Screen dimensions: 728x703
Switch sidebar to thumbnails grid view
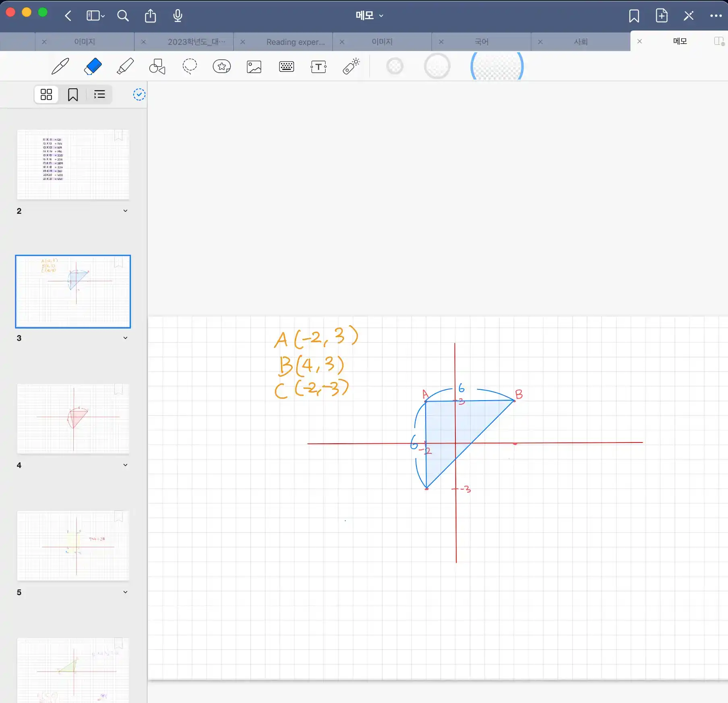[x=46, y=95]
